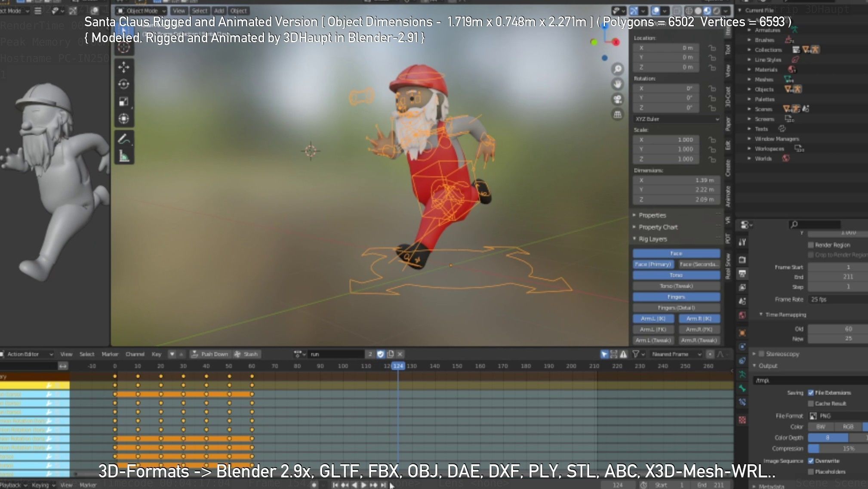Switch to rendered viewport shading
Image resolution: width=868 pixels, height=489 pixels.
pos(717,11)
